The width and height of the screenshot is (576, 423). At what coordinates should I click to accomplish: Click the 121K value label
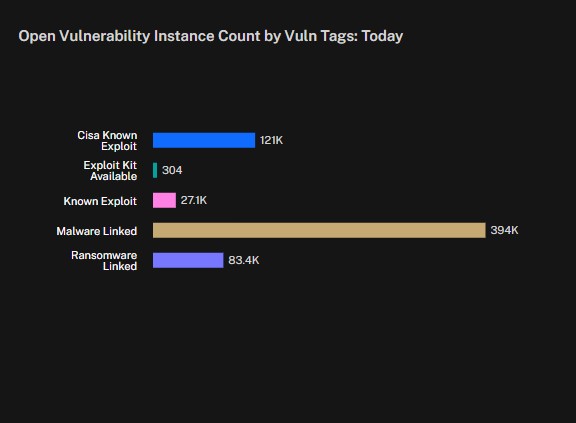(271, 140)
